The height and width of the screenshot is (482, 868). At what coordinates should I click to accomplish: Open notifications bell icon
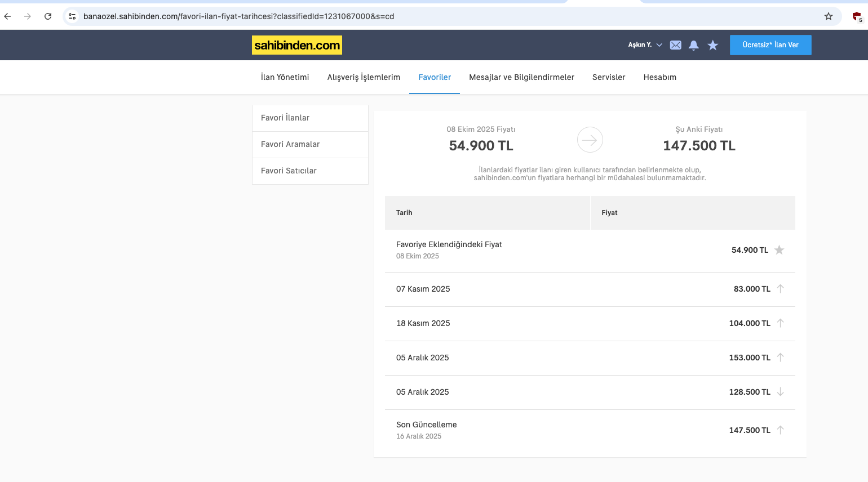click(694, 45)
